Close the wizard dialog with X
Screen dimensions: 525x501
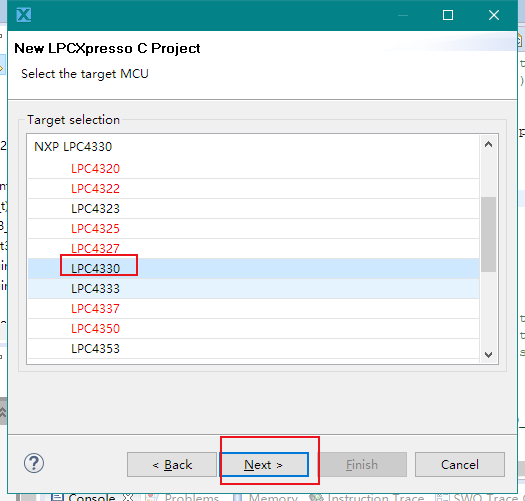click(494, 15)
